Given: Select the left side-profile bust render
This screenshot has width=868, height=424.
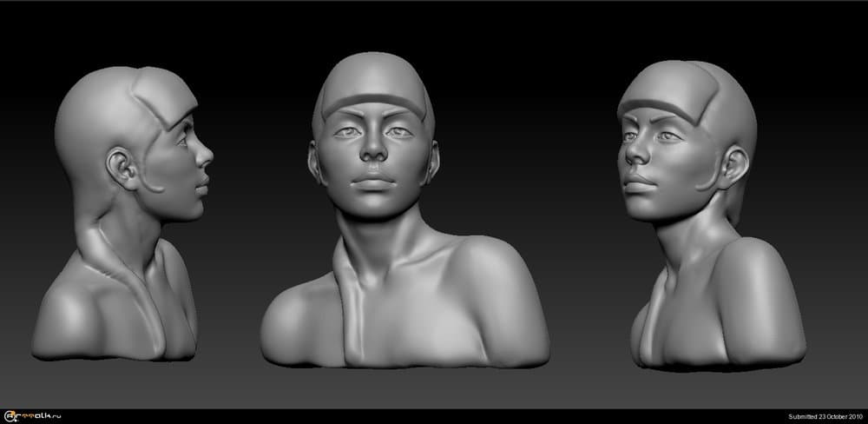Looking at the screenshot, I should click(122, 217).
